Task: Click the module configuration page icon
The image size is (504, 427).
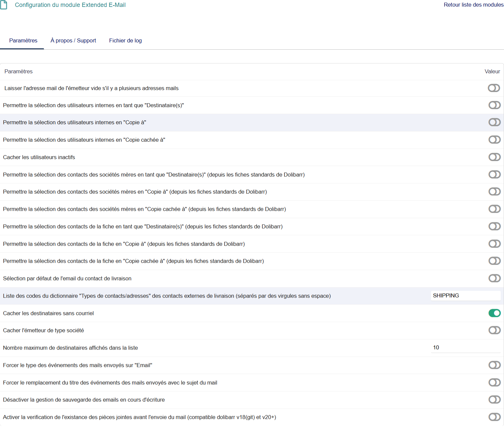Action: 4,5
